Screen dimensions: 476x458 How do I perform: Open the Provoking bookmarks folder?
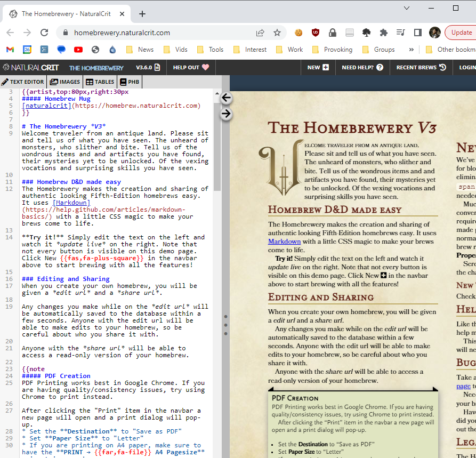(333, 50)
